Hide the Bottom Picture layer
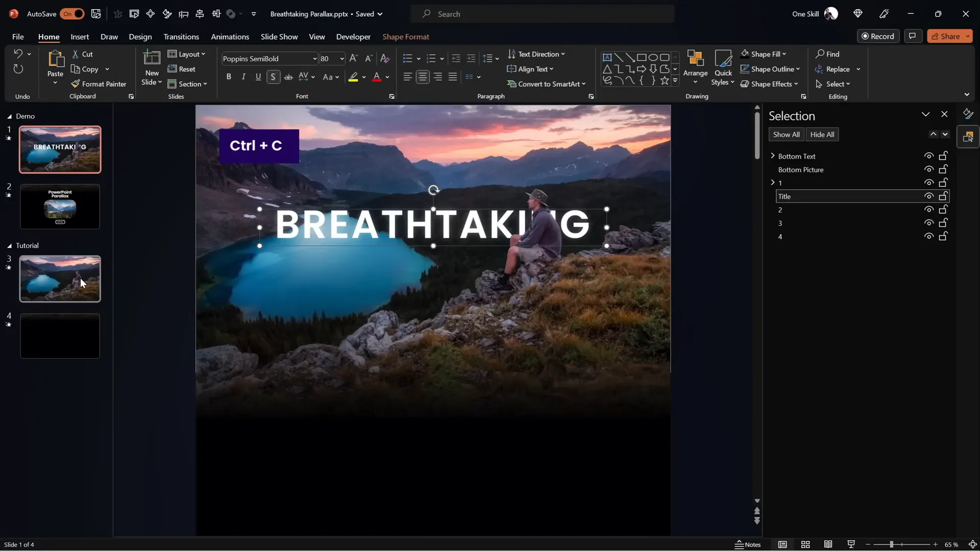Image resolution: width=980 pixels, height=551 pixels. coord(928,169)
